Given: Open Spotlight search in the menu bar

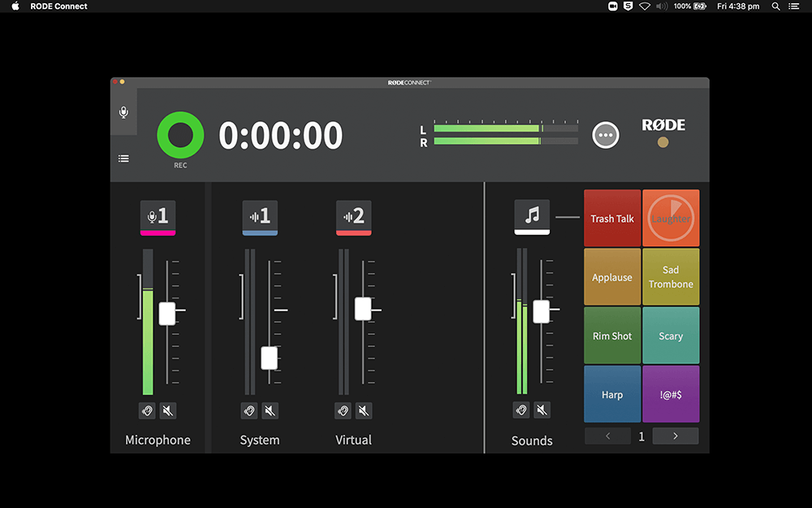Looking at the screenshot, I should pyautogui.click(x=775, y=7).
